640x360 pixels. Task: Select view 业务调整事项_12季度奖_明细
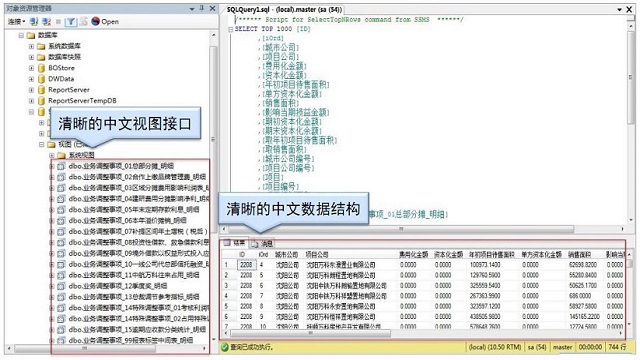click(x=118, y=286)
